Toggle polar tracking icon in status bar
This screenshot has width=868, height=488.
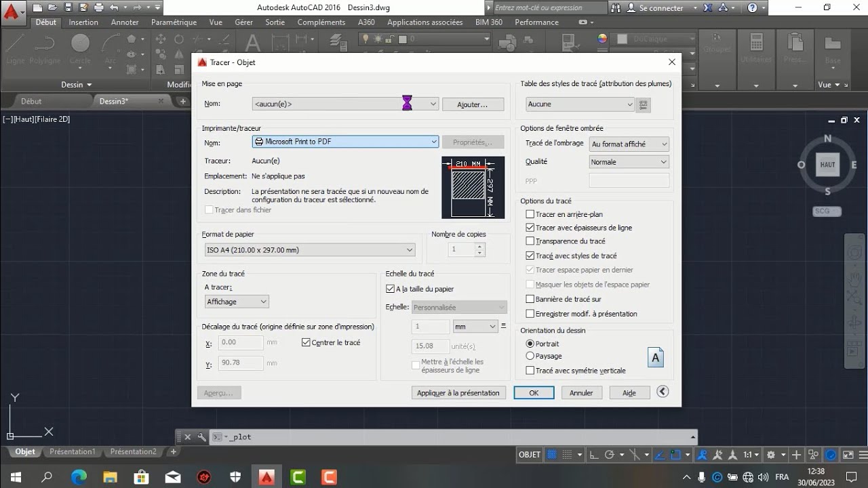point(609,455)
